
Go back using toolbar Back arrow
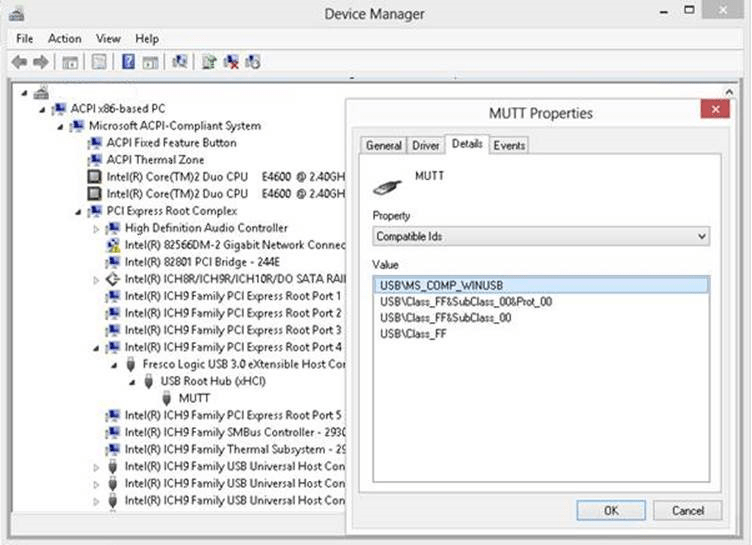[19, 62]
